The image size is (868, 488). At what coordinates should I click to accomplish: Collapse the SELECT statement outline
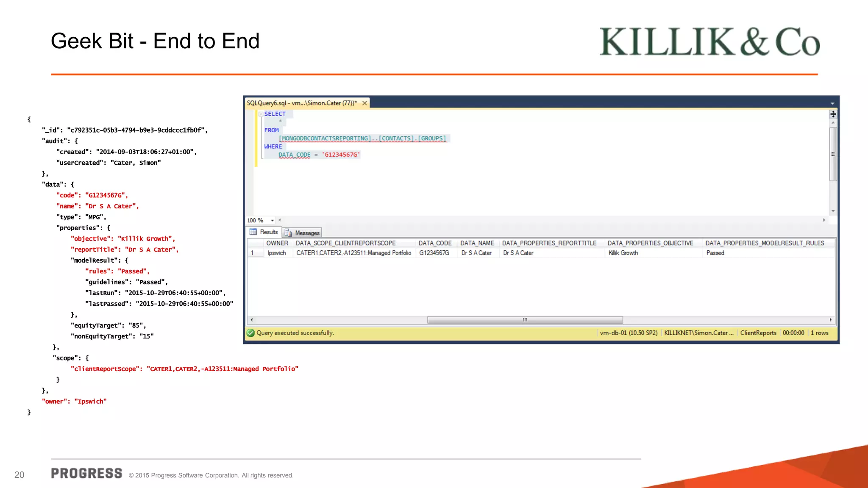pyautogui.click(x=261, y=114)
